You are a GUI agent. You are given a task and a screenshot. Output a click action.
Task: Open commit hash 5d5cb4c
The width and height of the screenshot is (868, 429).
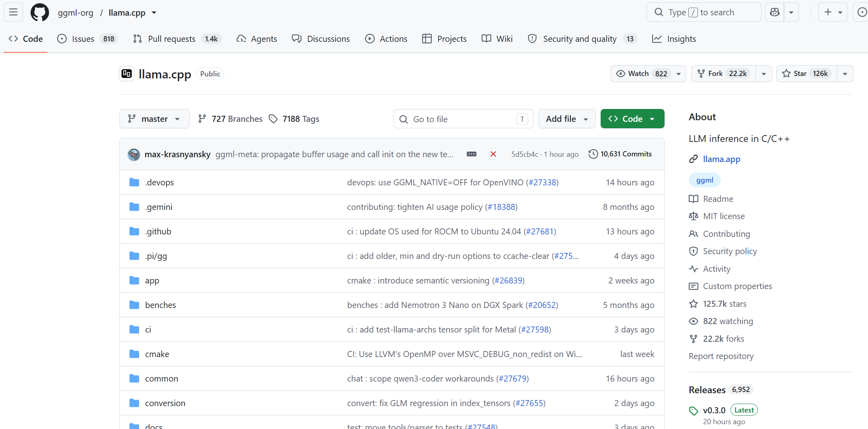tap(525, 154)
